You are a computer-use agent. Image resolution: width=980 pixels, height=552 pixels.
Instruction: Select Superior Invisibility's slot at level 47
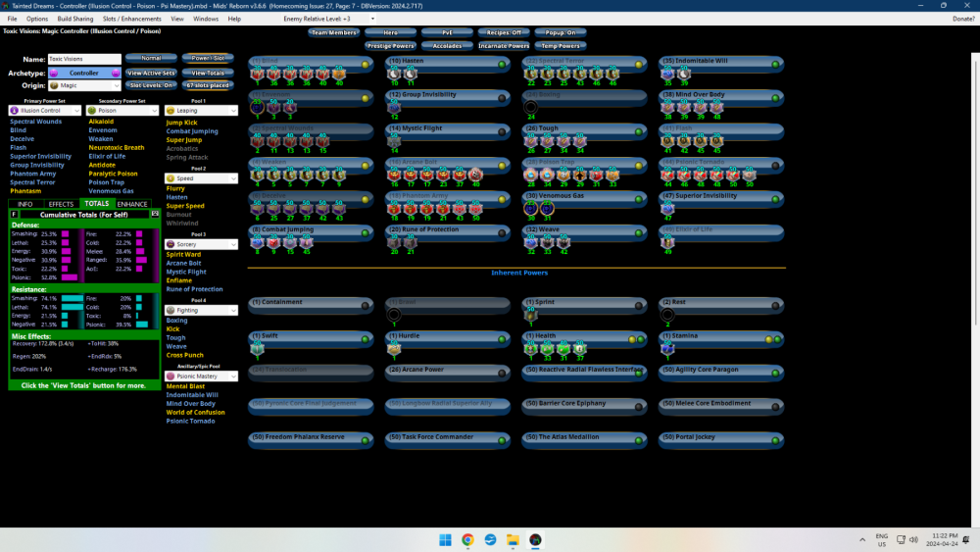pos(667,210)
